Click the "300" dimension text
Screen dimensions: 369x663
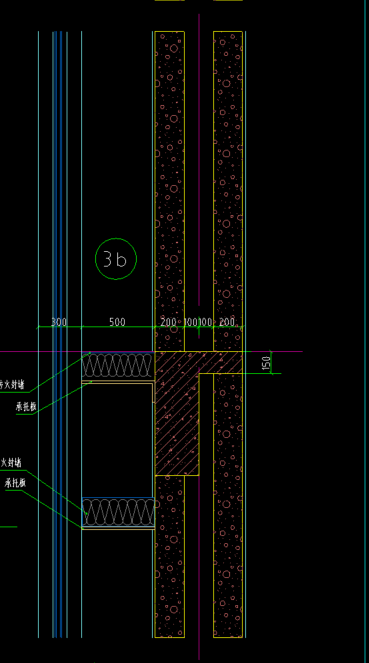59,322
